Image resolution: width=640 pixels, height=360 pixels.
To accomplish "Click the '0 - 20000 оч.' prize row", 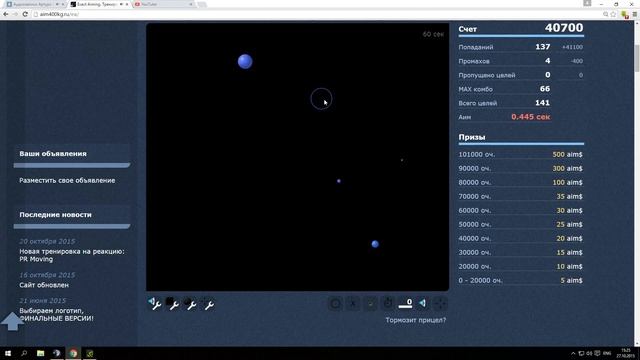I will pyautogui.click(x=520, y=280).
